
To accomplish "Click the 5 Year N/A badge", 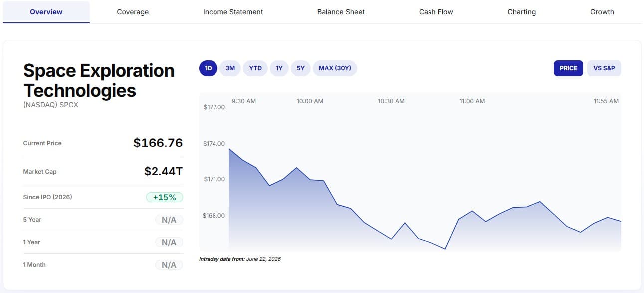I will (169, 220).
